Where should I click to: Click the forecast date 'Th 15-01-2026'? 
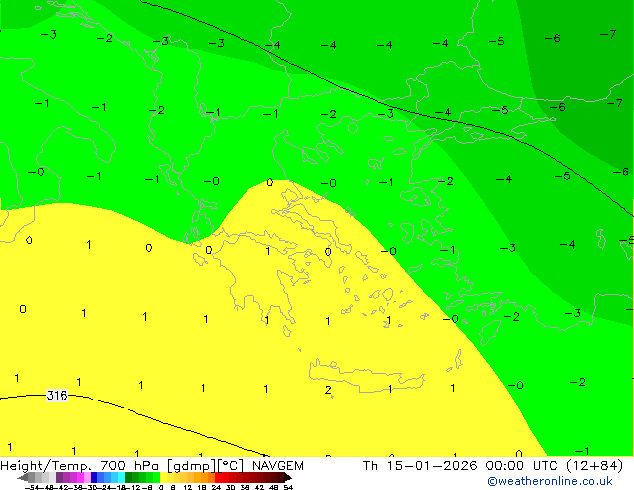point(420,466)
